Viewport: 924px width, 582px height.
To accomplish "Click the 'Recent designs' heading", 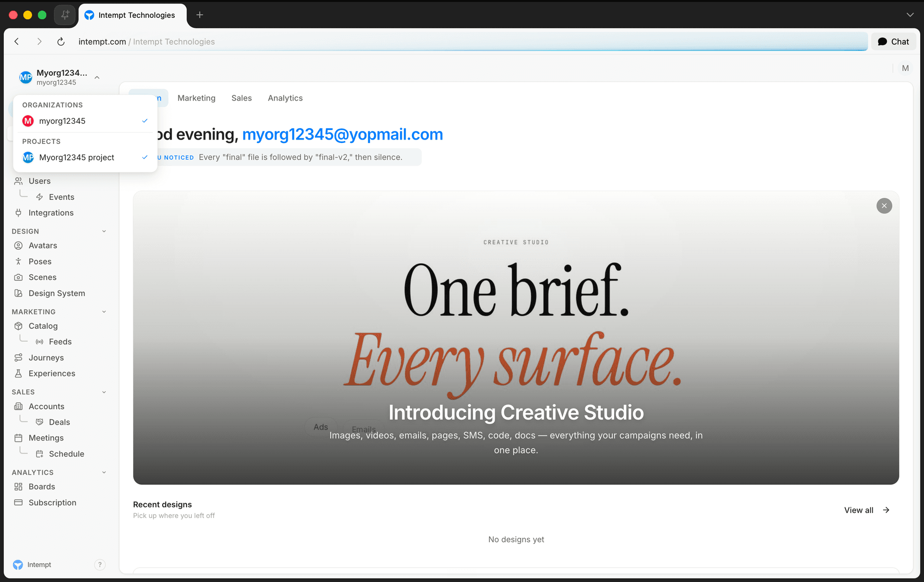I will [x=162, y=504].
